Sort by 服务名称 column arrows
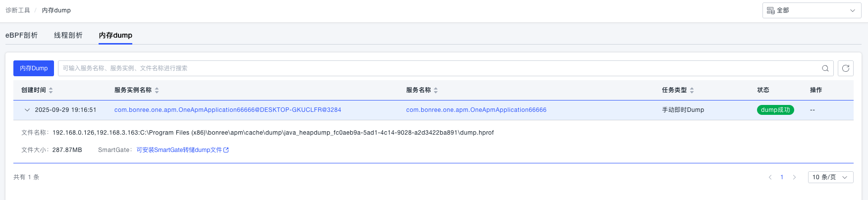Viewport: 868px width, 200px height. pos(436,90)
